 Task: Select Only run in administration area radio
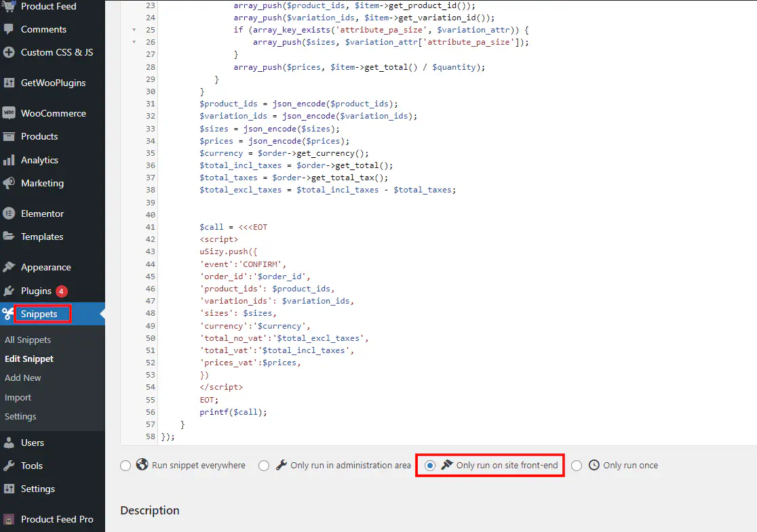tap(264, 466)
